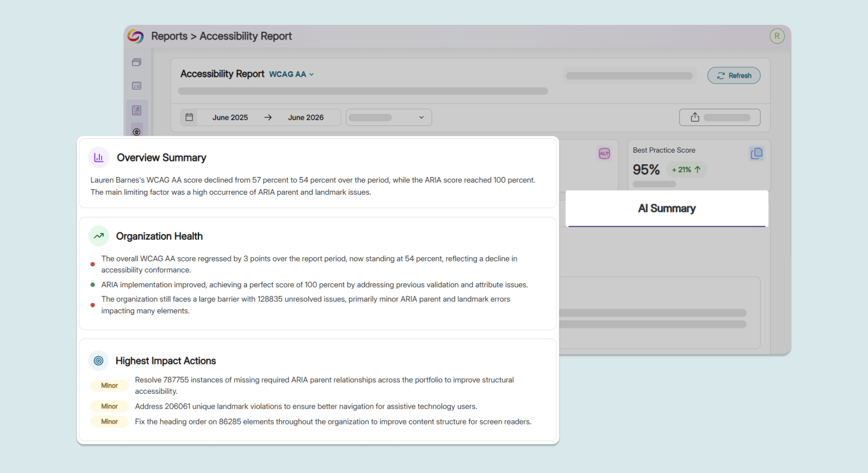Click the export button with placeholder label
The width and height of the screenshot is (868, 473).
(720, 117)
